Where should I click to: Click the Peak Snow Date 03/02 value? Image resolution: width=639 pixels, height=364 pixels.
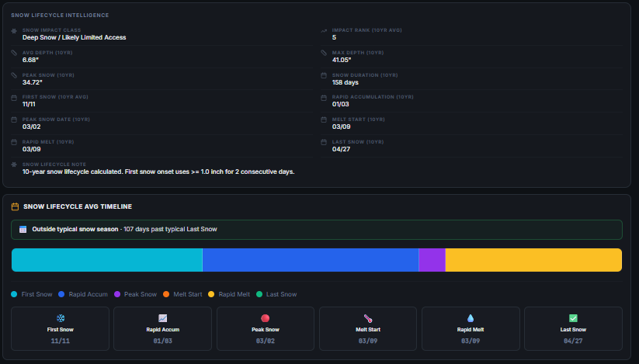(x=31, y=127)
